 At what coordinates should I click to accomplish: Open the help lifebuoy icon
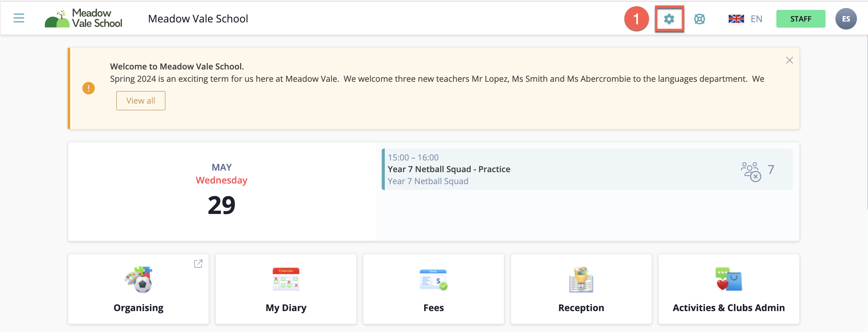click(699, 19)
